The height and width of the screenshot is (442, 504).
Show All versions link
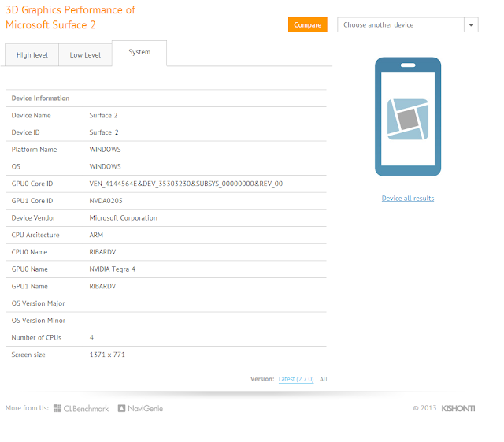[x=324, y=379]
